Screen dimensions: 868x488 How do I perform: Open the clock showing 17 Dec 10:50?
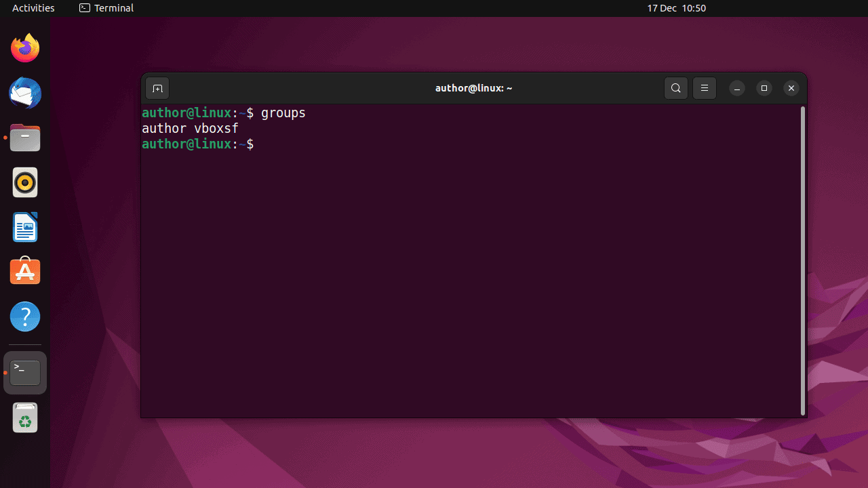(676, 8)
